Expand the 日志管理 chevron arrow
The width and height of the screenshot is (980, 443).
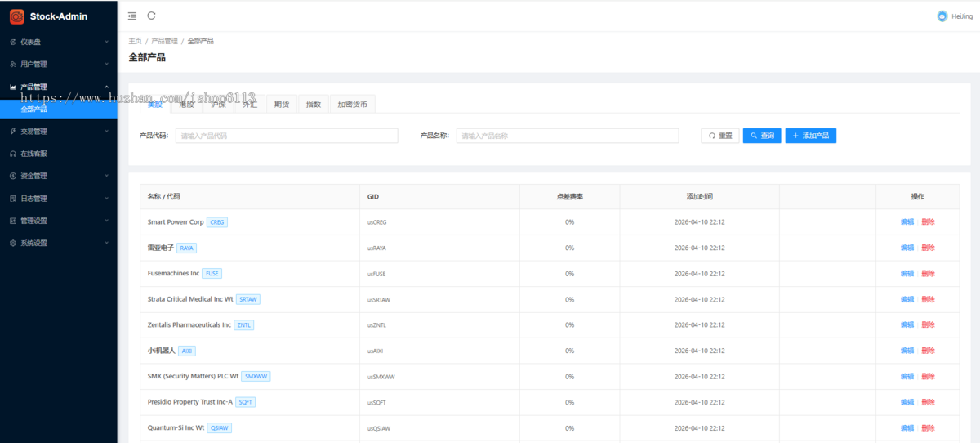[106, 198]
